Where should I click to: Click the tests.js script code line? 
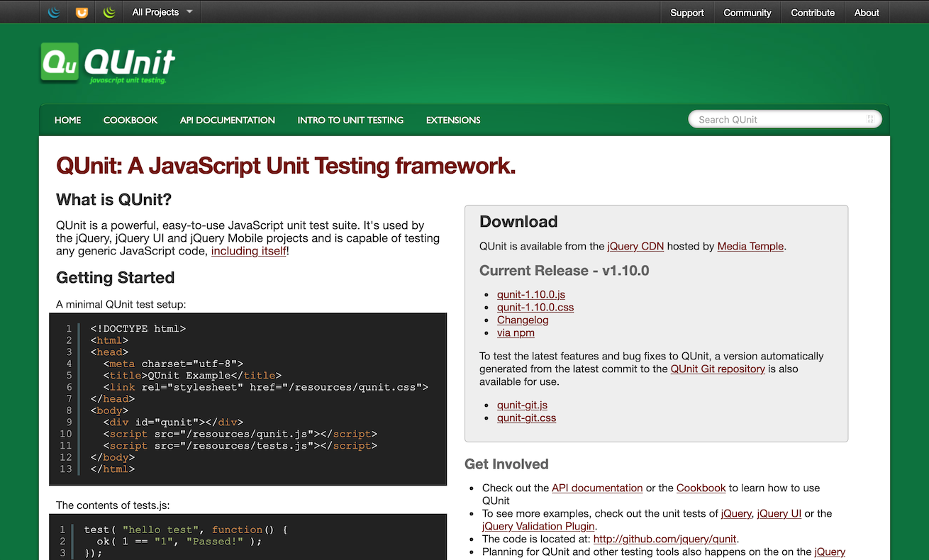[240, 446]
